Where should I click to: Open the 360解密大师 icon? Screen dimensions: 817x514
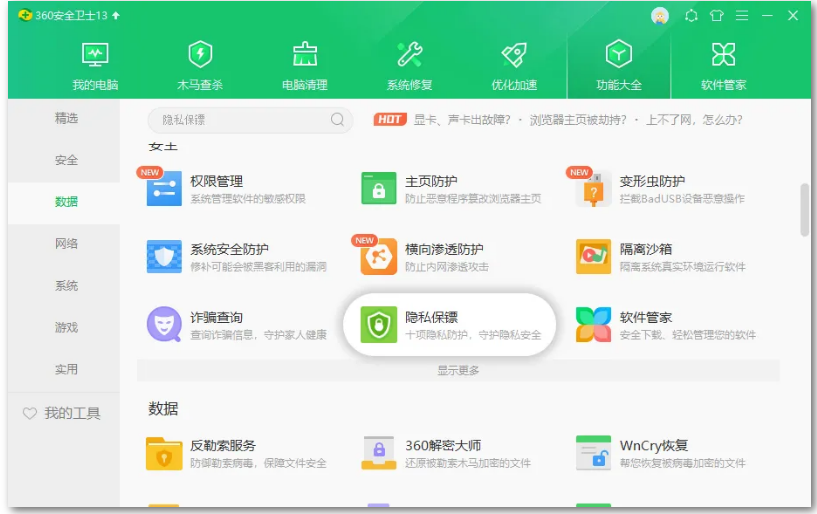379,453
